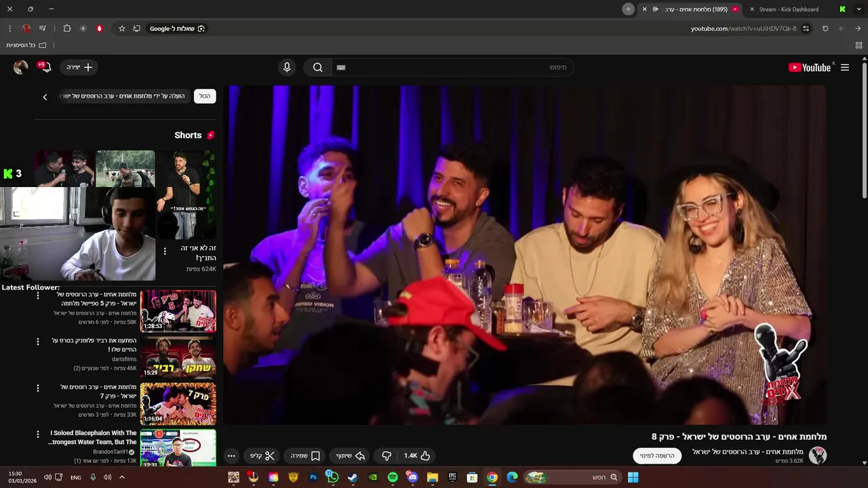Mute the YouTube tab via its audio icon
This screenshot has height=488, width=868.
(x=655, y=9)
